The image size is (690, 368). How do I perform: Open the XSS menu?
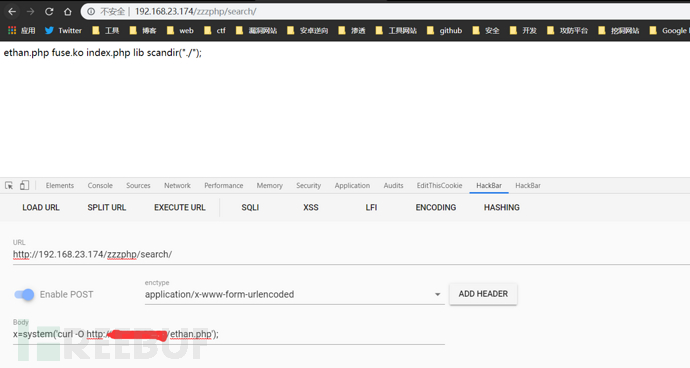click(311, 207)
